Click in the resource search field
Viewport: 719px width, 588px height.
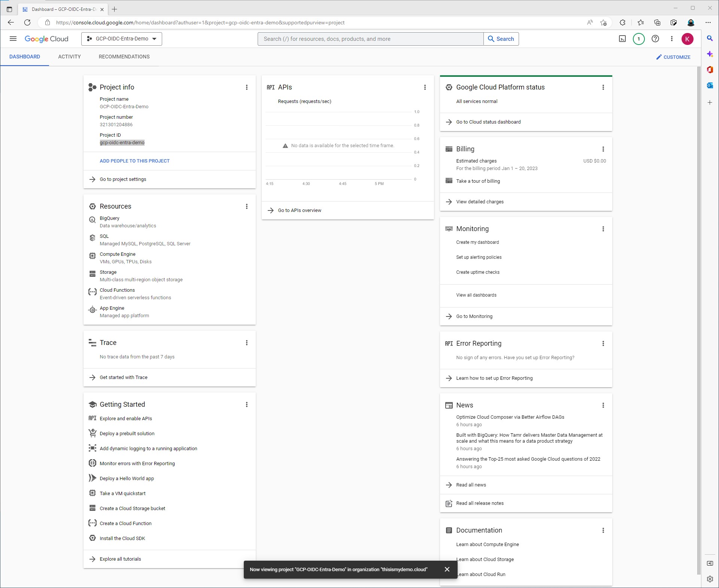(370, 39)
